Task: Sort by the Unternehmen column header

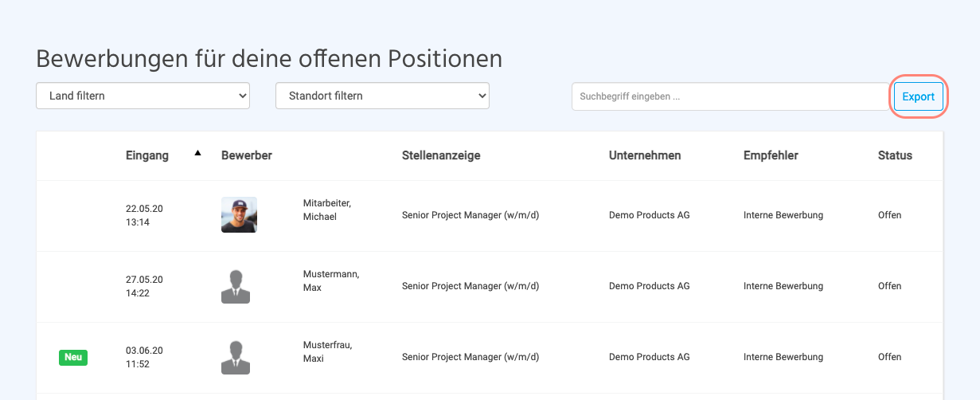Action: click(x=645, y=155)
